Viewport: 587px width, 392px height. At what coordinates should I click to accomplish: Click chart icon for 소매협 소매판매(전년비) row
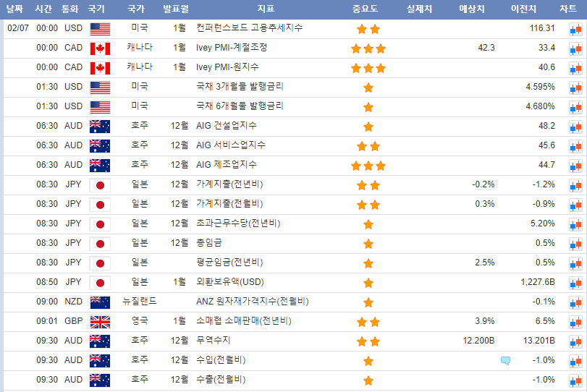pos(575,322)
